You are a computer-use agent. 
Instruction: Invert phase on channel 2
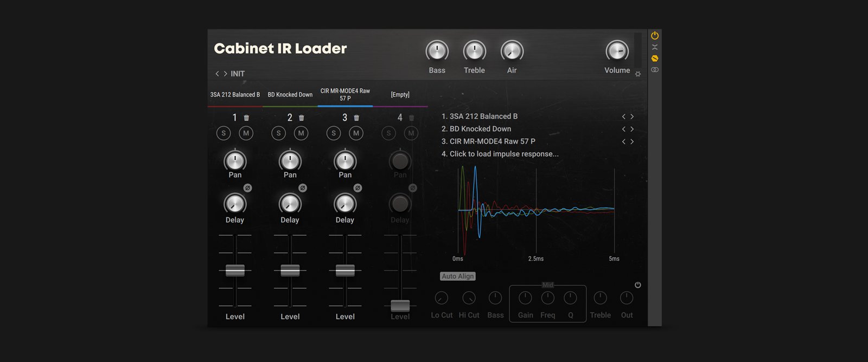click(303, 188)
